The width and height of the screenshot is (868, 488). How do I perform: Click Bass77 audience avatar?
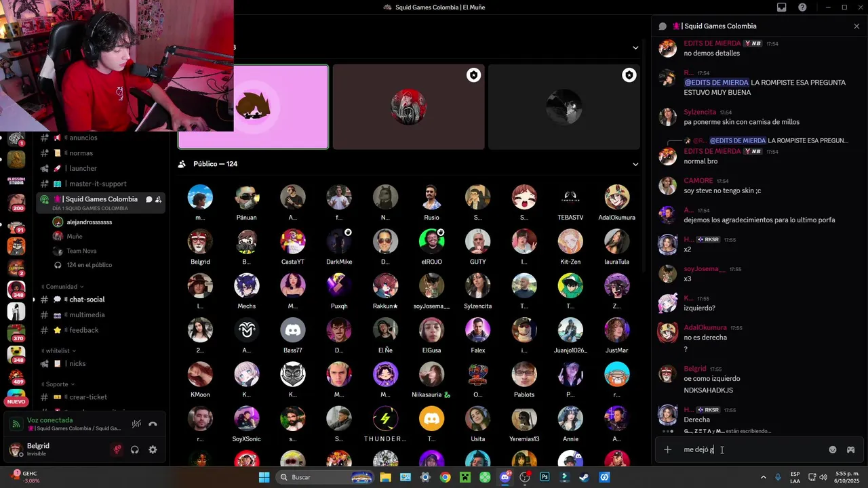[x=293, y=330]
